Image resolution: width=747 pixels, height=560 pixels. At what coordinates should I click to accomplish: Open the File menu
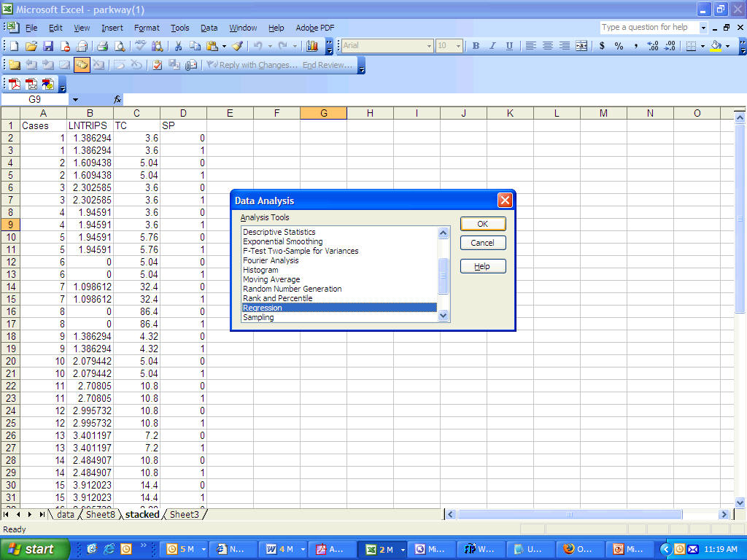tap(31, 28)
